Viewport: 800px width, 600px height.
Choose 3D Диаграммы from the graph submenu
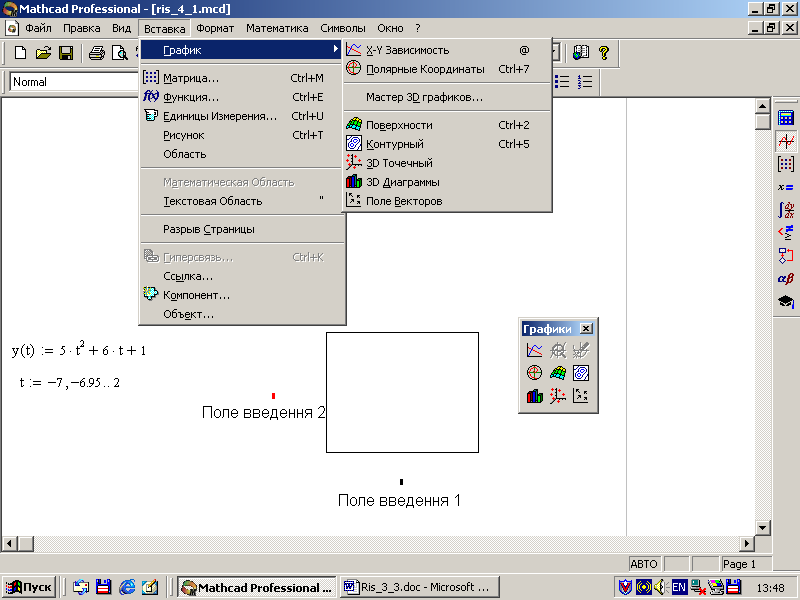coord(447,182)
